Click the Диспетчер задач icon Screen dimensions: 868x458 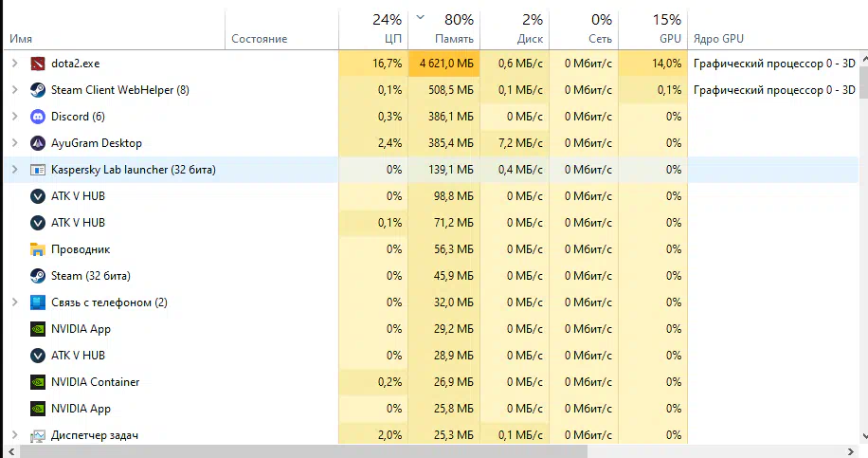pos(38,436)
